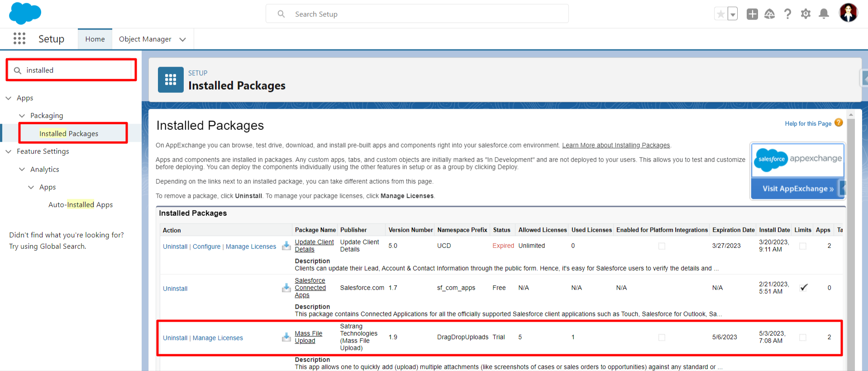
Task: Click the AppExchange logo banner
Action: click(798, 160)
